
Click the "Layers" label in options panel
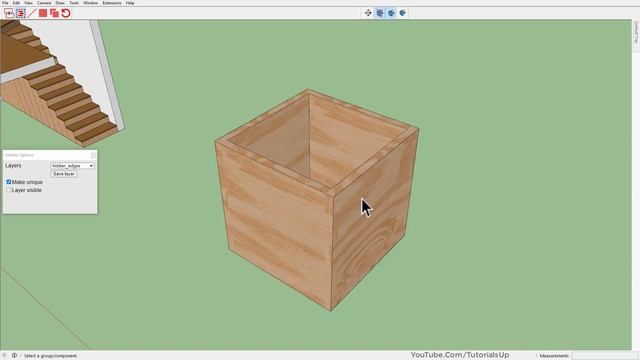pyautogui.click(x=13, y=166)
